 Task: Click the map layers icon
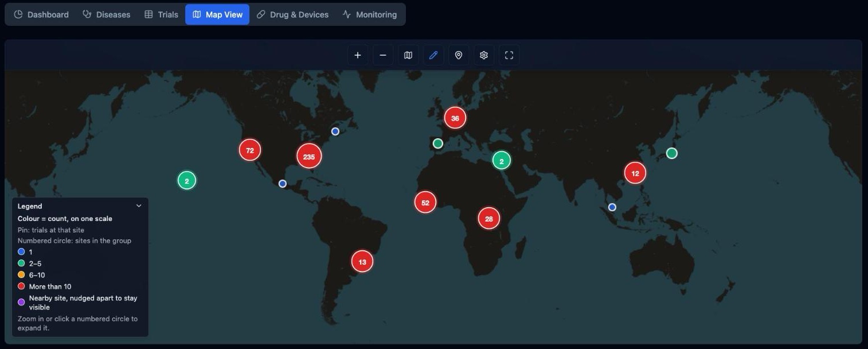pos(408,55)
